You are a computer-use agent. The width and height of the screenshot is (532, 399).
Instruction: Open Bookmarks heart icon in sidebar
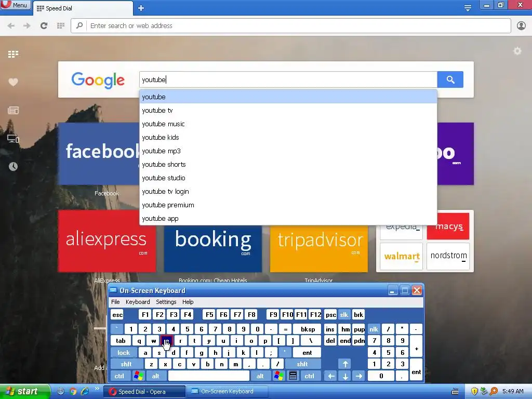[13, 82]
